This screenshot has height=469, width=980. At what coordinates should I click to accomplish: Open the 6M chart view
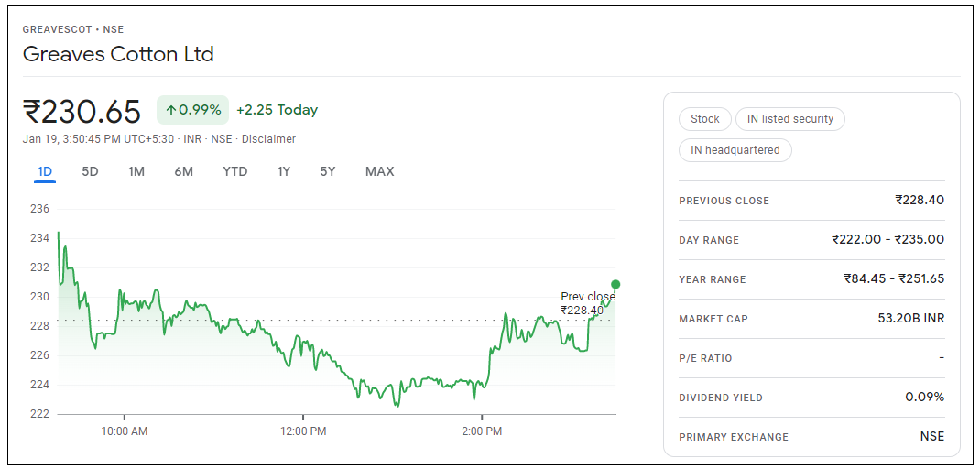(183, 171)
